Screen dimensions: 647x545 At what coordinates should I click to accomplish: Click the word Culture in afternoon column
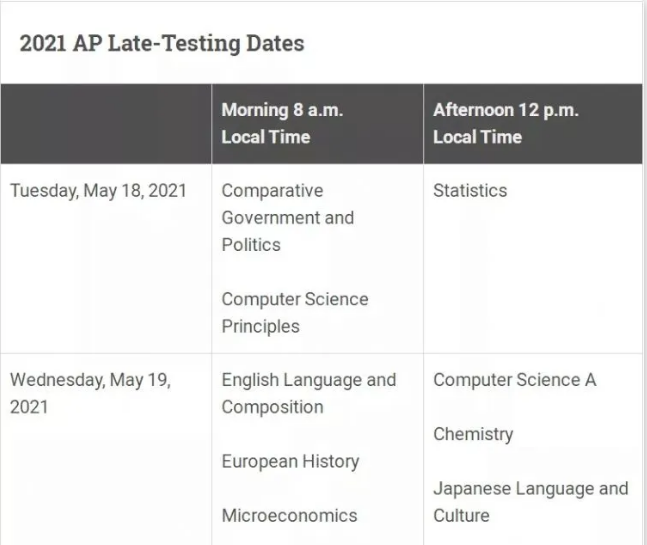461,515
